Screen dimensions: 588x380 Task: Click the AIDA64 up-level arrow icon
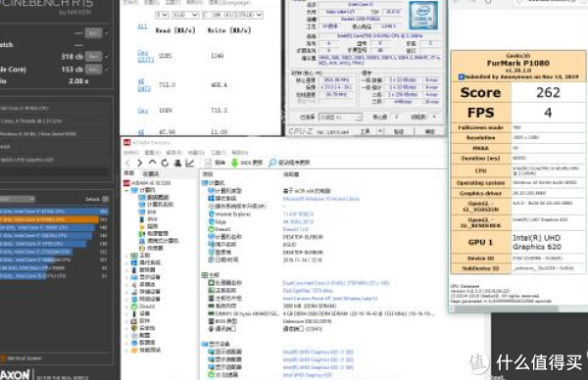pyautogui.click(x=152, y=163)
